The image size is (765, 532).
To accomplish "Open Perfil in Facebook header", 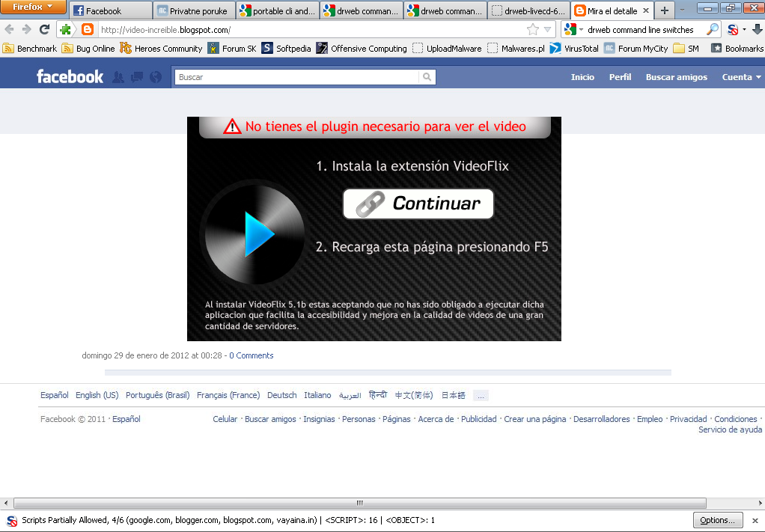I will [x=620, y=77].
